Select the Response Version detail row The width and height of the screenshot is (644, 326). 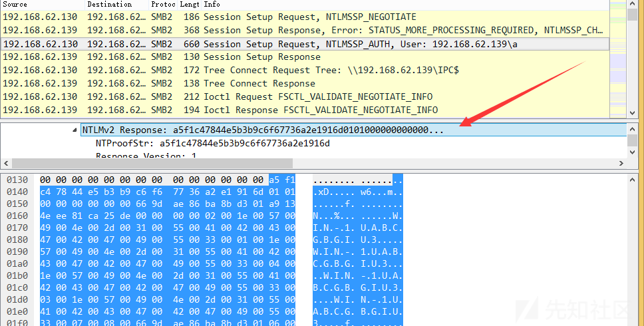point(146,156)
